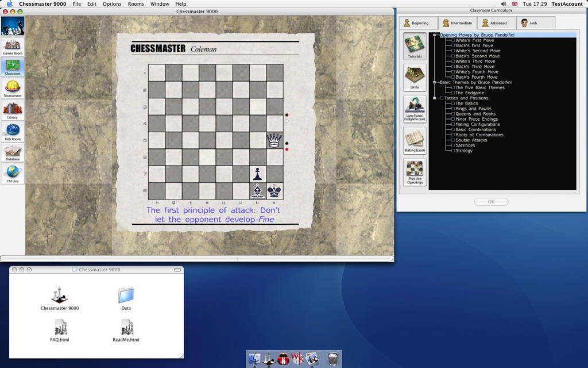Collapse Basic Themes by Bruce Pandolfini node
The image size is (588, 368).
[x=434, y=82]
